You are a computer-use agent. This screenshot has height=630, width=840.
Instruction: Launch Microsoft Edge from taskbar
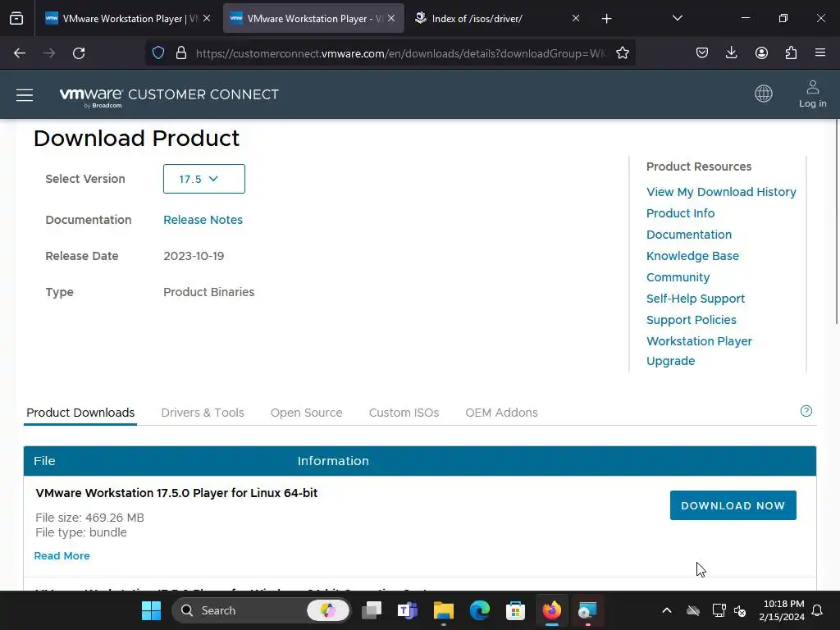pos(479,610)
